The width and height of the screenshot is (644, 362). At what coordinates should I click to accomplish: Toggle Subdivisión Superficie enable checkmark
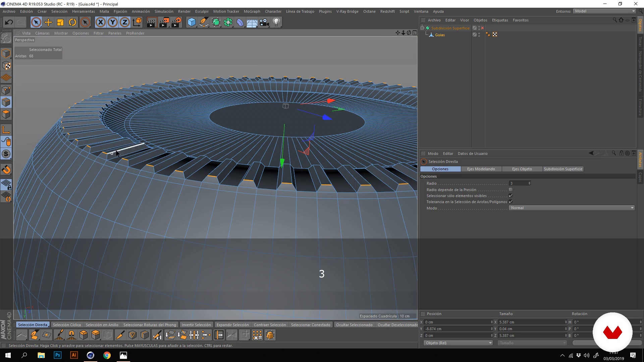[x=482, y=28]
